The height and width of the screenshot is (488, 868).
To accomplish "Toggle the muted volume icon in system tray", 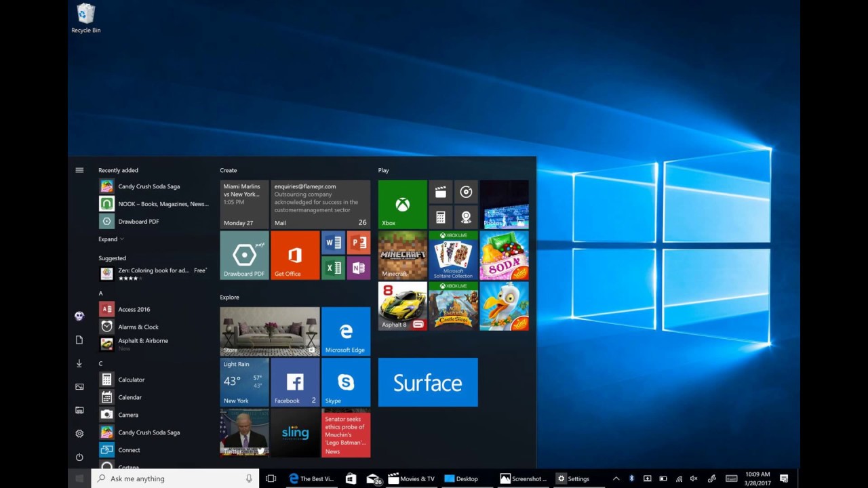I will tap(694, 479).
